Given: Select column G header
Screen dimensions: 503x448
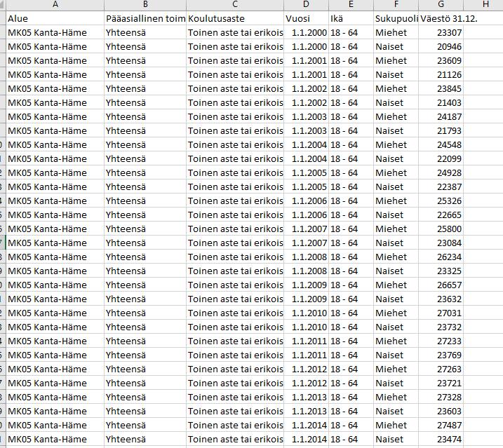Looking at the screenshot, I should [441, 4].
